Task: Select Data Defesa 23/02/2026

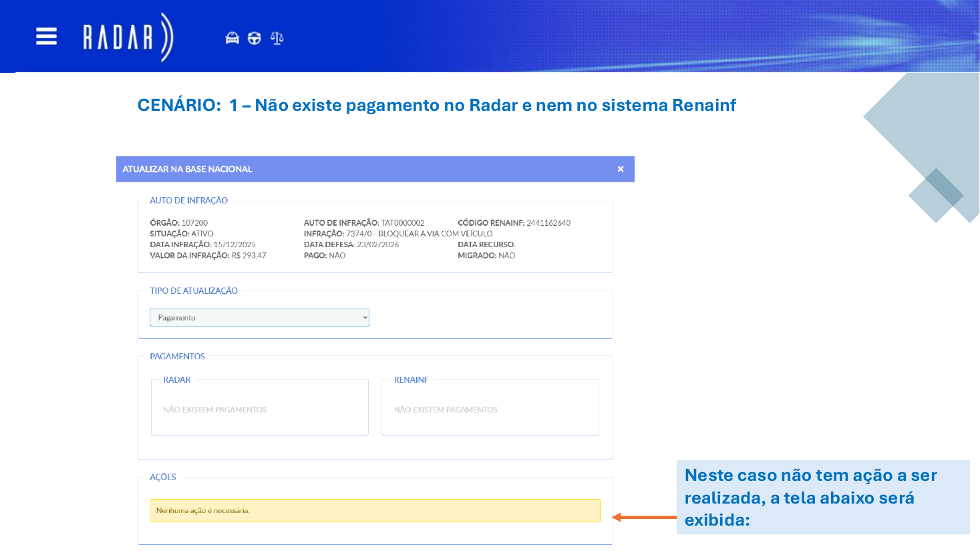Action: (351, 244)
